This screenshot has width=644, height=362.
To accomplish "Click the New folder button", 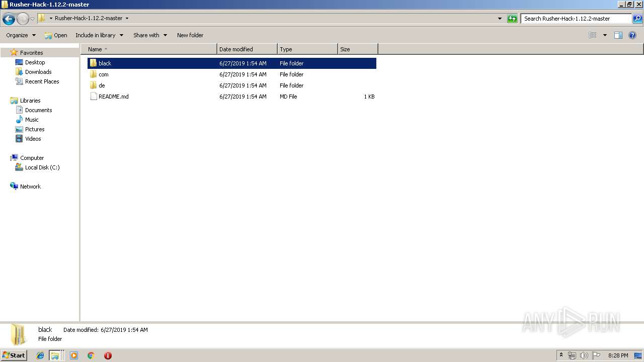I will point(190,35).
